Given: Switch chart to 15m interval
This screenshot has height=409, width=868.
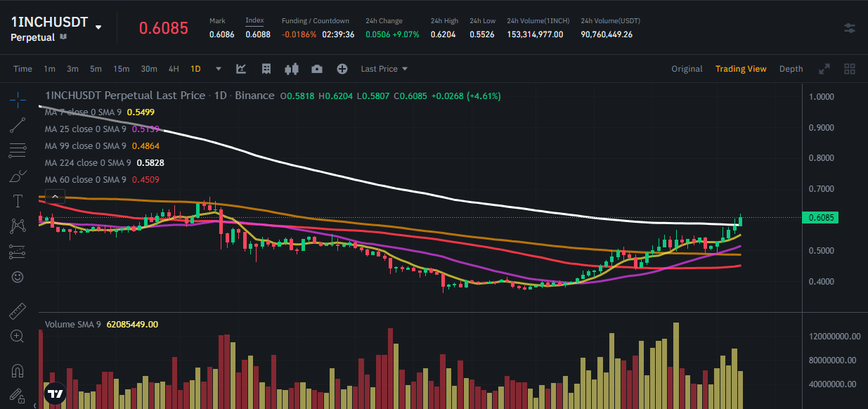Looking at the screenshot, I should pyautogui.click(x=122, y=69).
